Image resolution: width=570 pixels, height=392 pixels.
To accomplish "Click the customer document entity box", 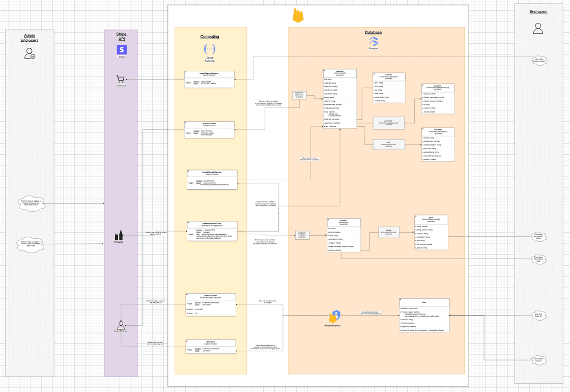I will click(x=339, y=99).
